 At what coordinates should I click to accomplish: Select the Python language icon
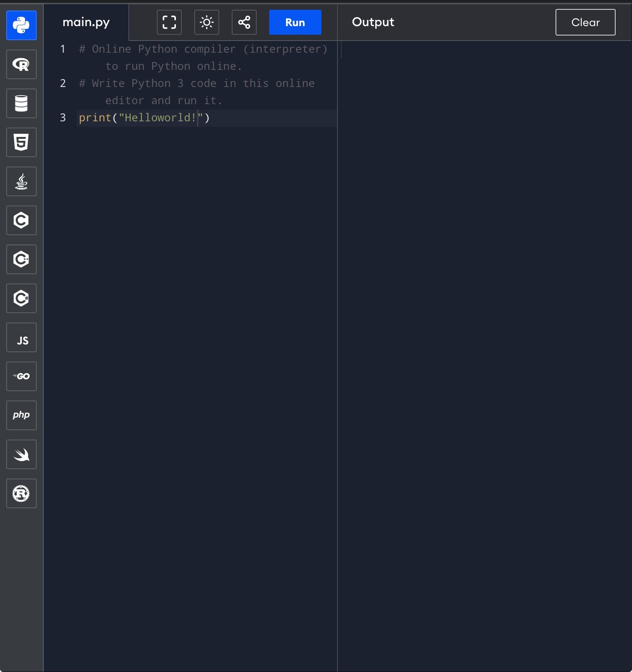(x=21, y=26)
